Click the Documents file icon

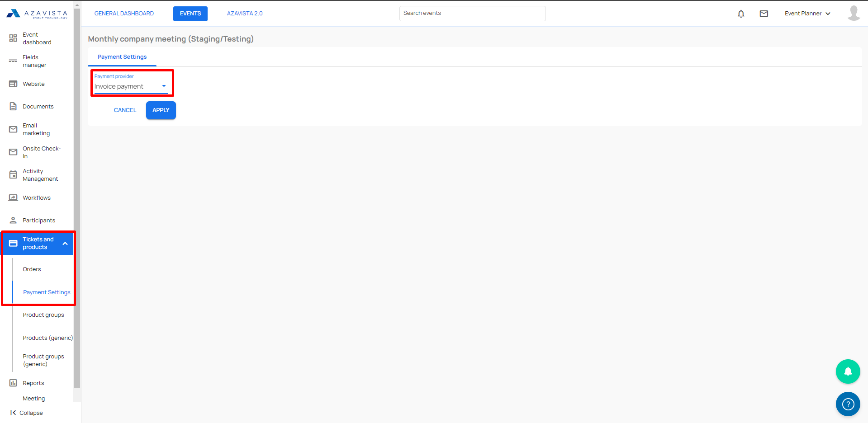13,107
